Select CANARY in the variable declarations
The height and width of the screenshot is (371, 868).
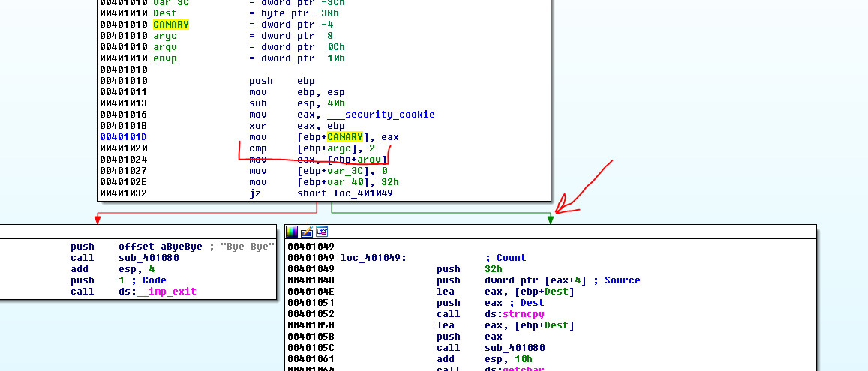(x=171, y=25)
